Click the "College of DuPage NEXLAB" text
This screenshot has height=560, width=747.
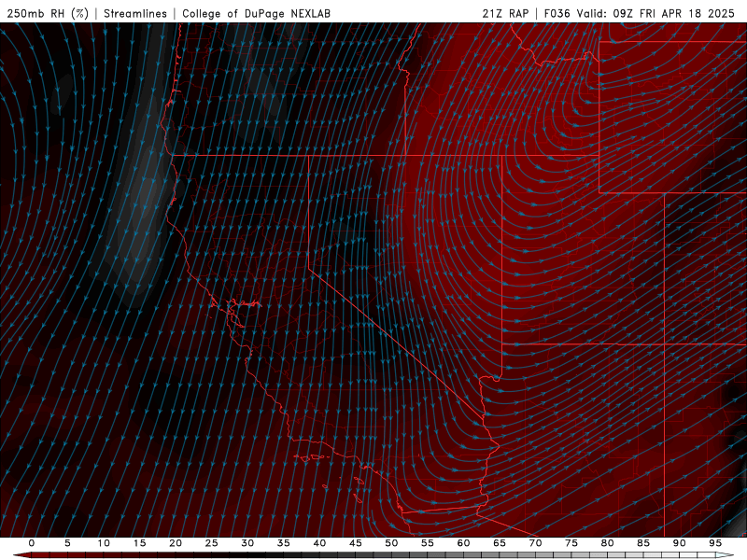[256, 13]
